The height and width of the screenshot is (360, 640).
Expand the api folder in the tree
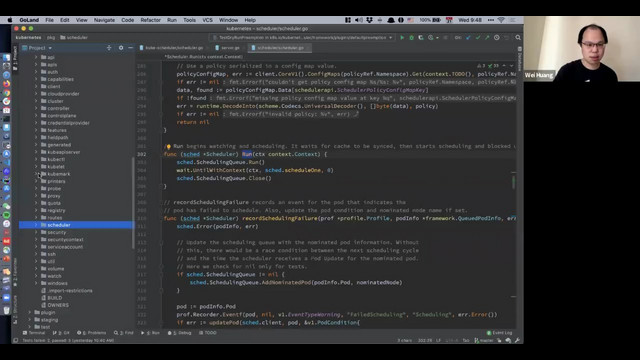[36, 58]
